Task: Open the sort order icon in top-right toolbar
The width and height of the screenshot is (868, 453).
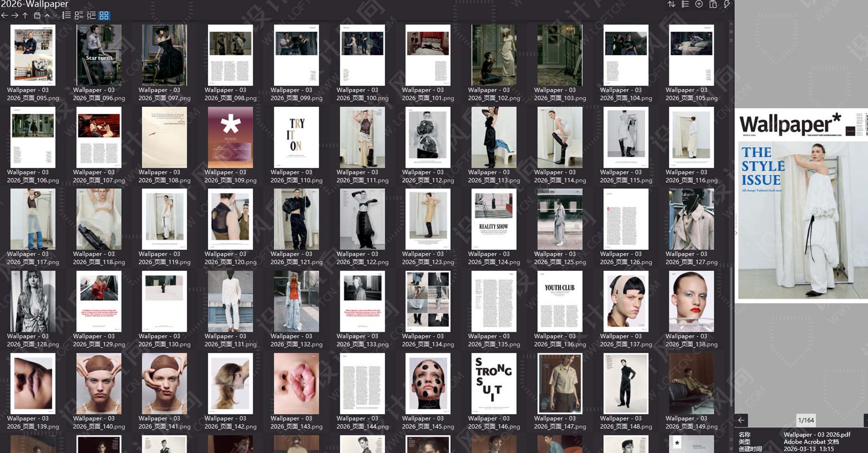Action: coord(671,4)
